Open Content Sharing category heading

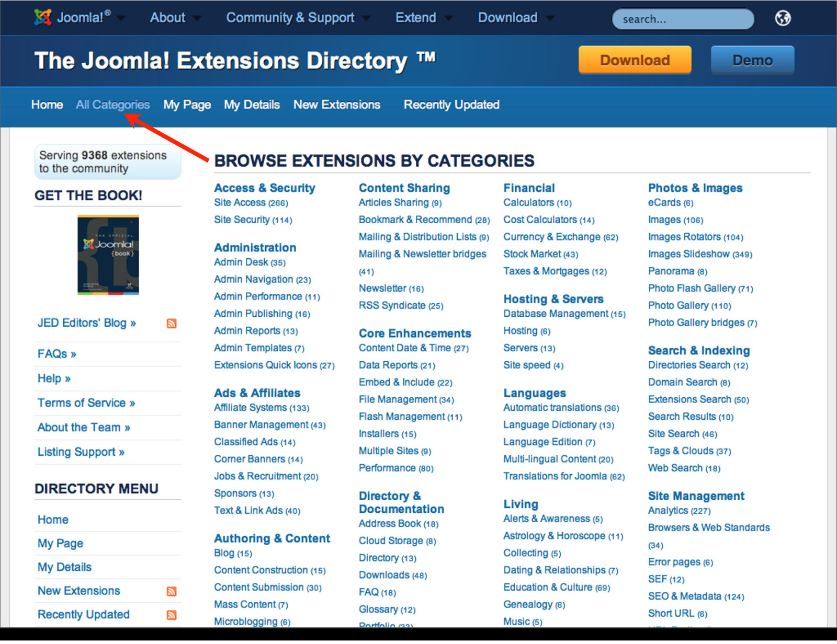404,188
